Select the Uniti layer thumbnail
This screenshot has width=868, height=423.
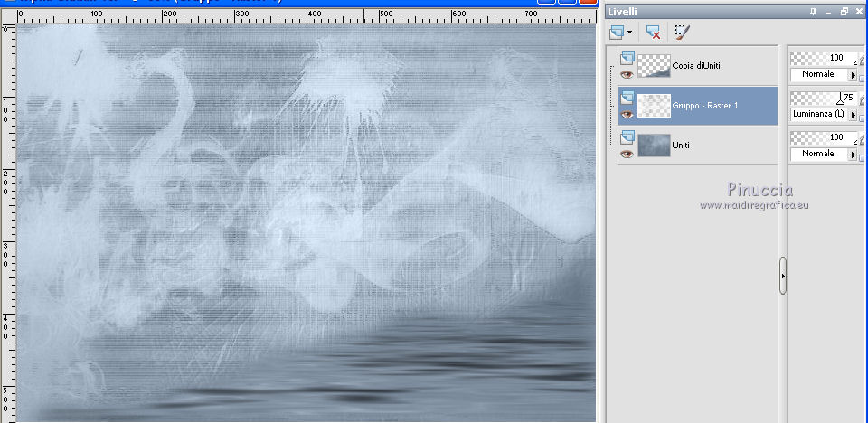click(654, 145)
